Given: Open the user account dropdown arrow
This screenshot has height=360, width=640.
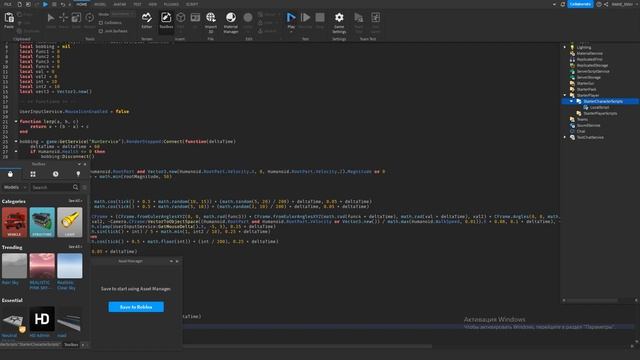Looking at the screenshot, I should (636, 4).
